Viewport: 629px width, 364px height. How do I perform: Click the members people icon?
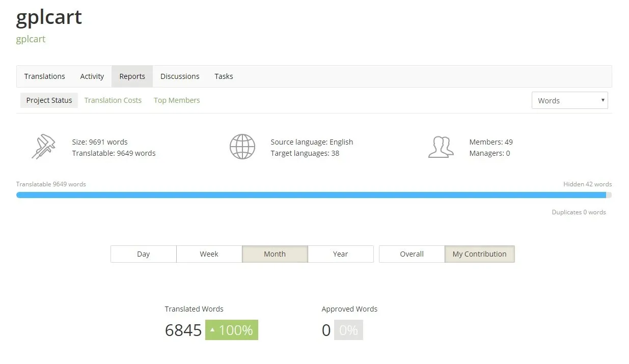(x=441, y=147)
